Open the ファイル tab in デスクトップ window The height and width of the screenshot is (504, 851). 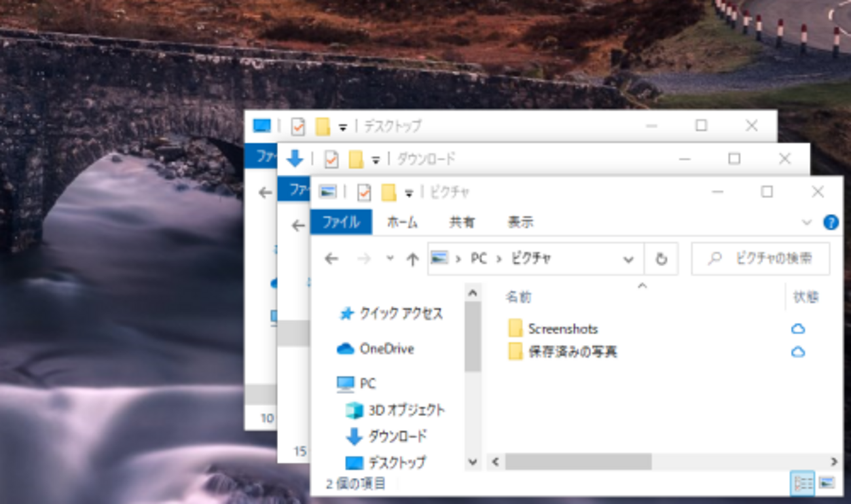(261, 156)
